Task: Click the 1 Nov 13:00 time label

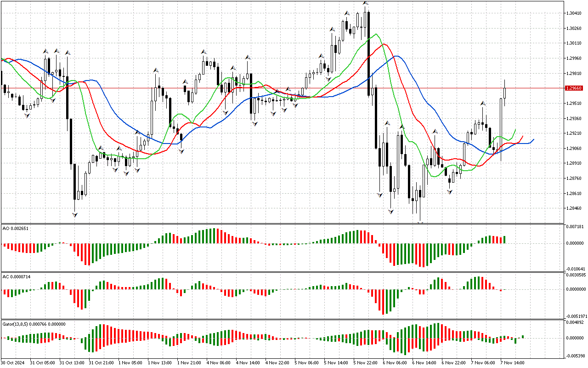Action: pyautogui.click(x=161, y=362)
